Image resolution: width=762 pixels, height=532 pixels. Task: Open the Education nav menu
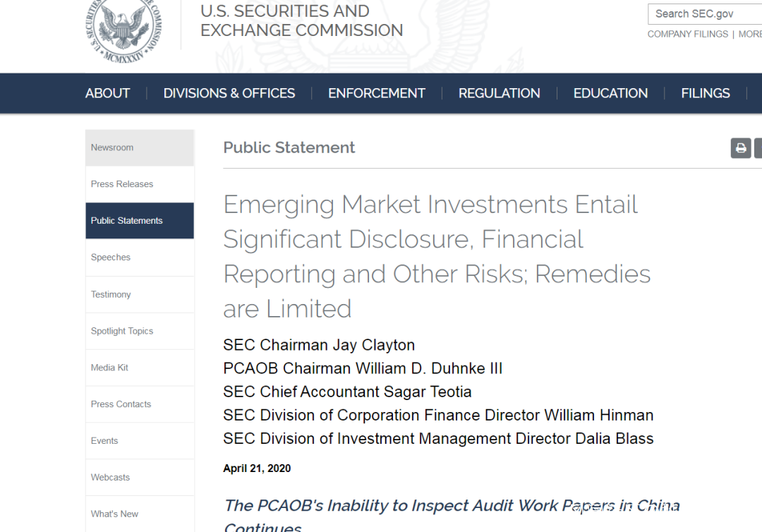[x=610, y=93]
